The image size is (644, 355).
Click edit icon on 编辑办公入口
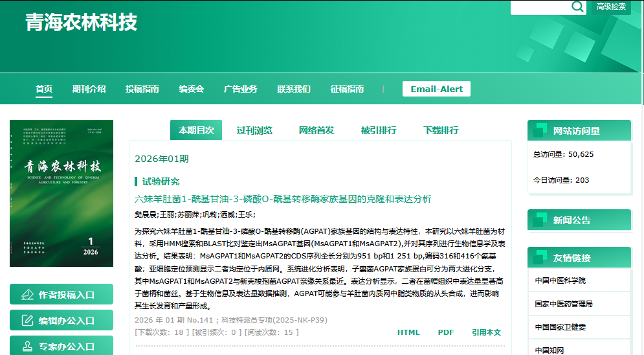(x=27, y=321)
